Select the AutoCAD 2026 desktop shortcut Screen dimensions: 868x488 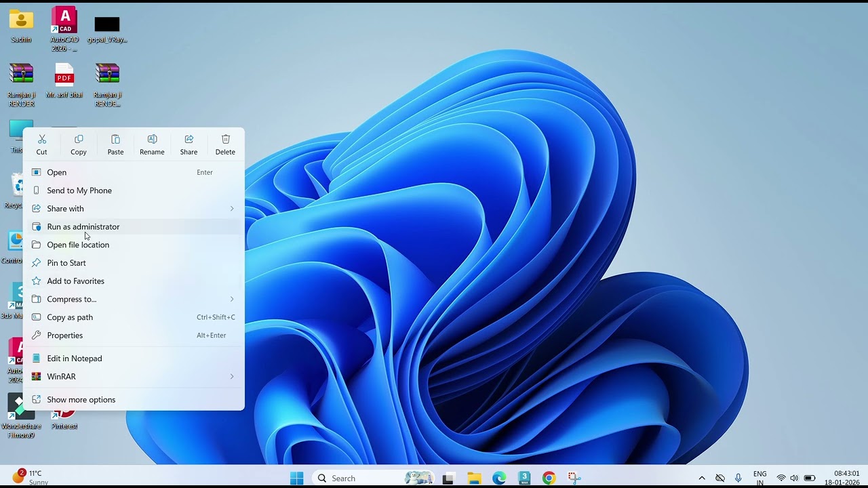click(64, 29)
